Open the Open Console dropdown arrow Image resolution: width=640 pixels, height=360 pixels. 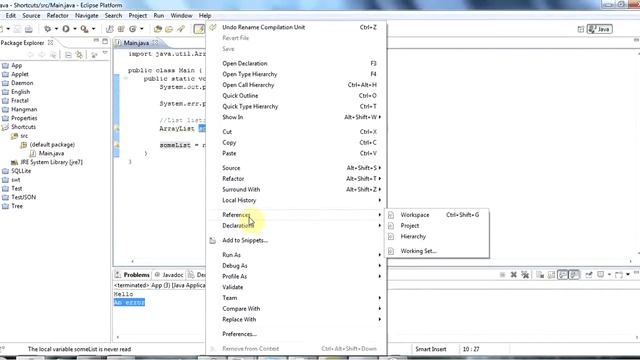628,274
